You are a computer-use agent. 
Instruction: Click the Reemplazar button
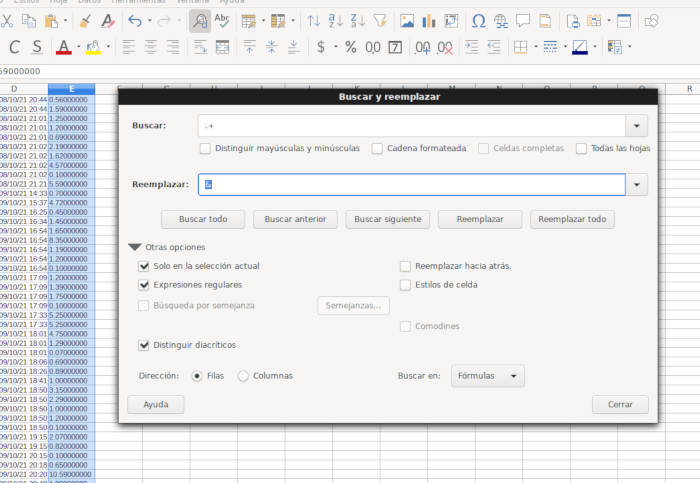[480, 219]
